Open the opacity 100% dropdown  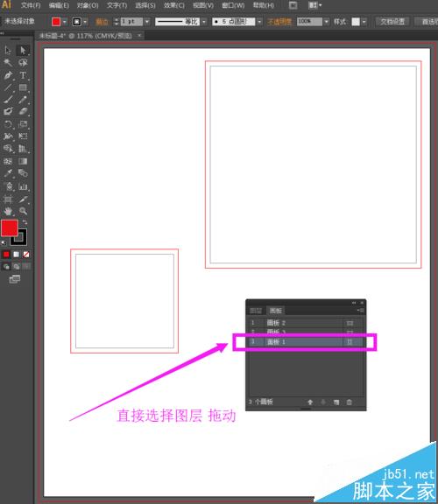pos(327,22)
